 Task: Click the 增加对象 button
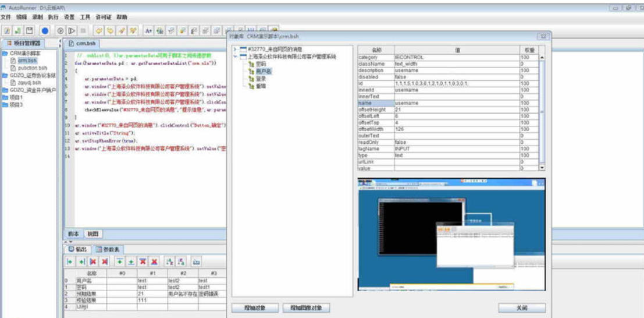click(255, 308)
